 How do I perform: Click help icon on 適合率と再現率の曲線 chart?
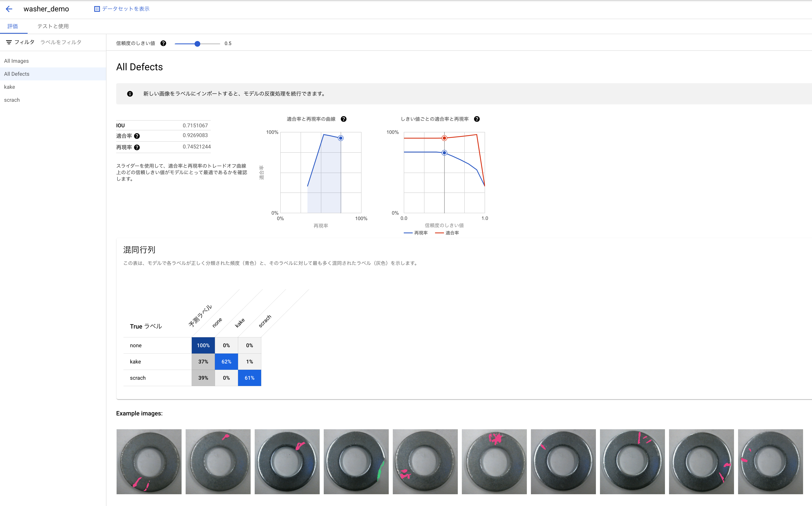344,119
